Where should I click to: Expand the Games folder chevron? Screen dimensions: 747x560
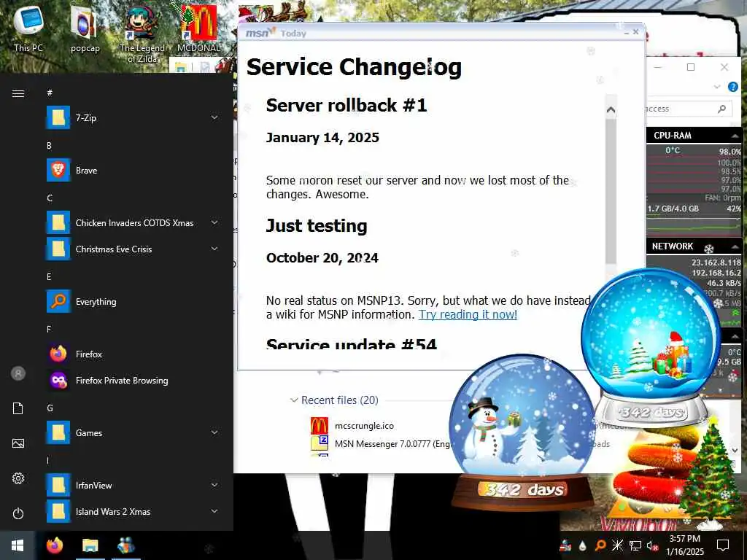point(215,432)
